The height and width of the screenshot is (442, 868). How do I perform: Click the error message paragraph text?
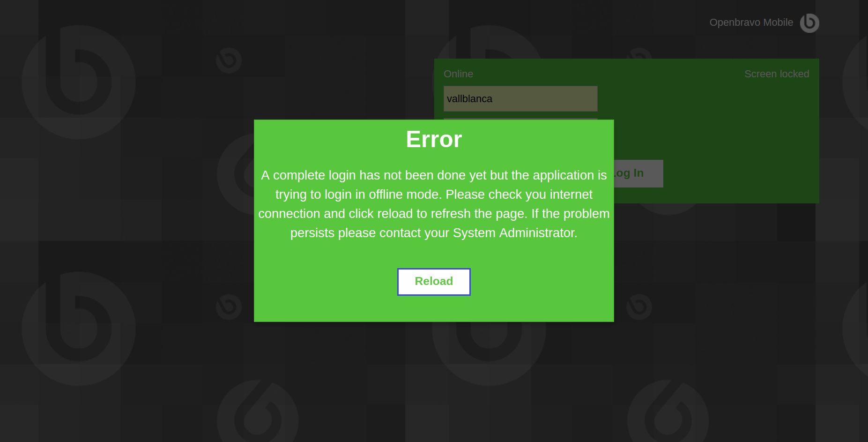coord(434,204)
